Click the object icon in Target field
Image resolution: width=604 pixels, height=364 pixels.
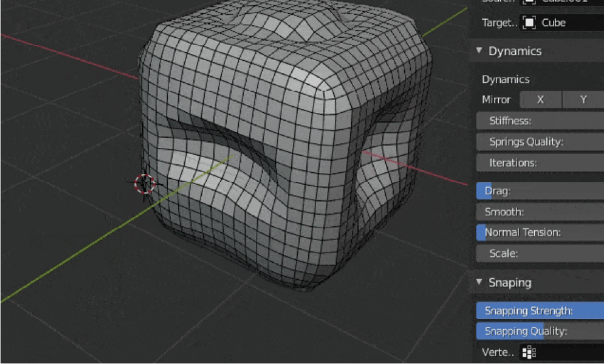[x=530, y=23]
